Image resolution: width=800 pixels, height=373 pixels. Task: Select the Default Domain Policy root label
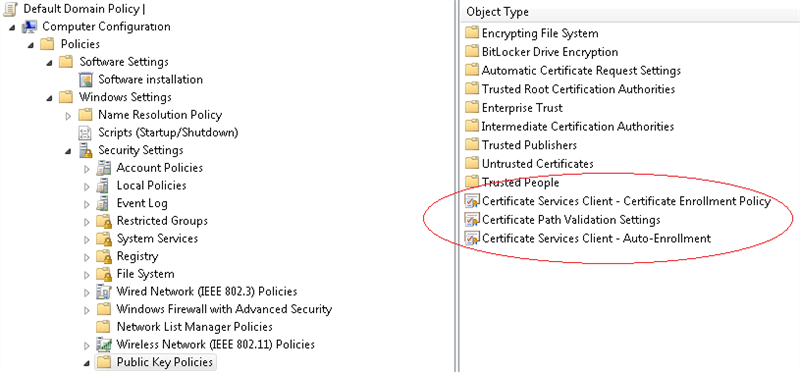[81, 9]
